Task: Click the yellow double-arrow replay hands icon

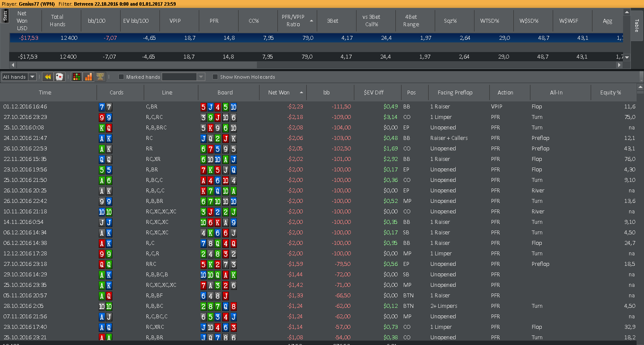Action: pyautogui.click(x=48, y=77)
